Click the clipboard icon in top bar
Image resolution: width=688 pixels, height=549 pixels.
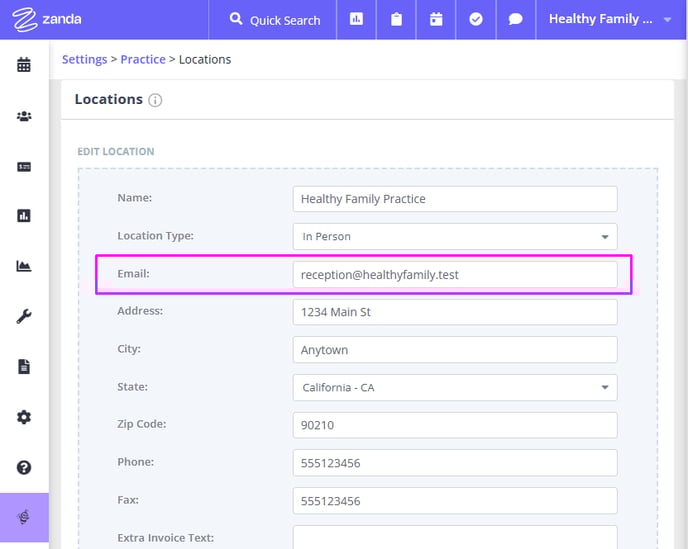click(x=396, y=19)
